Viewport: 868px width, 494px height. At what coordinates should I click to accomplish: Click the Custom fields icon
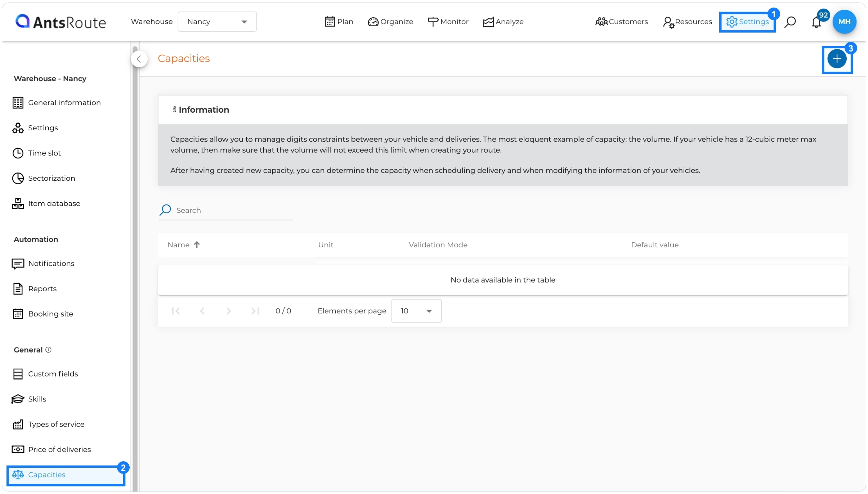(x=18, y=374)
